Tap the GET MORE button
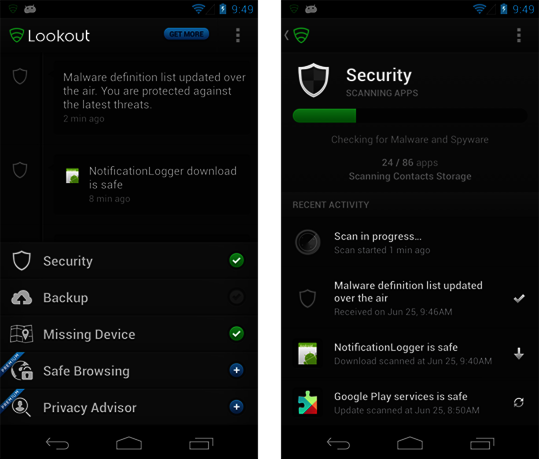 [x=186, y=34]
